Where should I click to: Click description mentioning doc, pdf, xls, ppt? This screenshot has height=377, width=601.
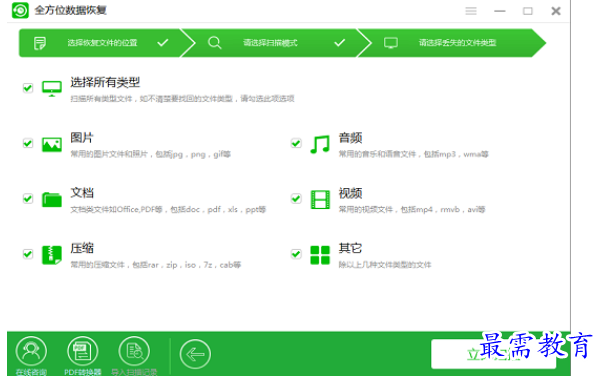pyautogui.click(x=168, y=210)
